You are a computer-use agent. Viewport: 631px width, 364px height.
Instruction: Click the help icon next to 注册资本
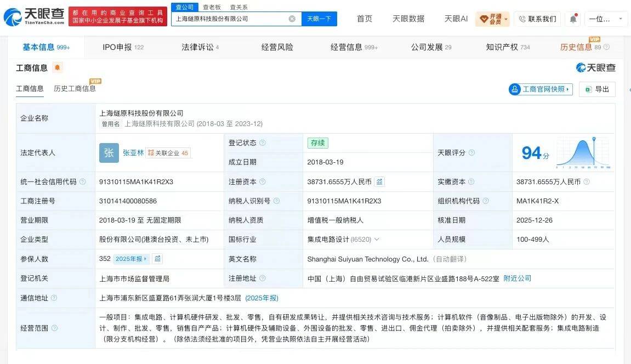263,182
